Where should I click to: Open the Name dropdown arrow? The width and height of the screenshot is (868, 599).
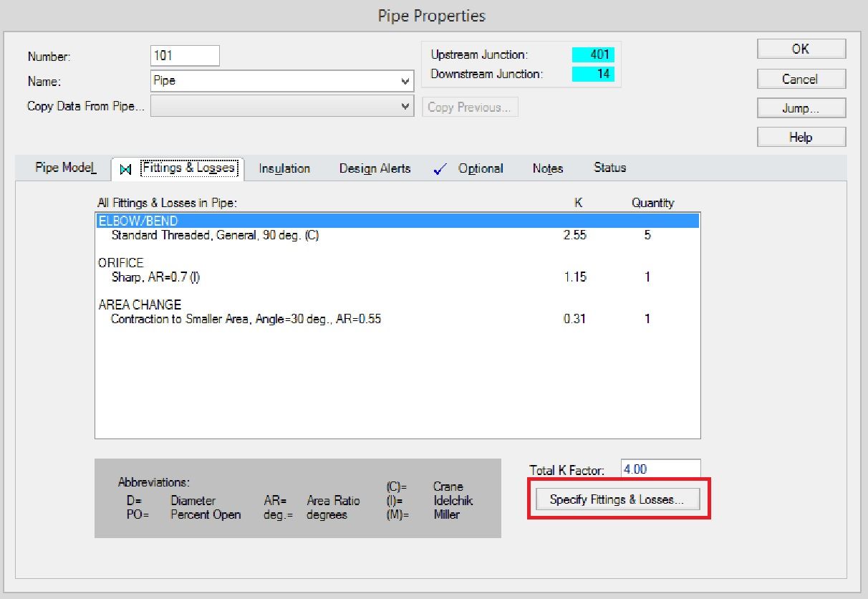(x=405, y=81)
